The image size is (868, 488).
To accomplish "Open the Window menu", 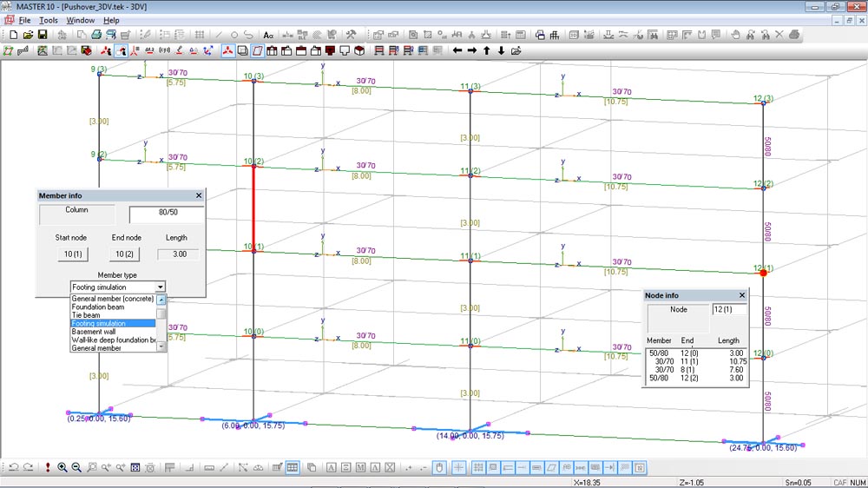I will pyautogui.click(x=80, y=20).
